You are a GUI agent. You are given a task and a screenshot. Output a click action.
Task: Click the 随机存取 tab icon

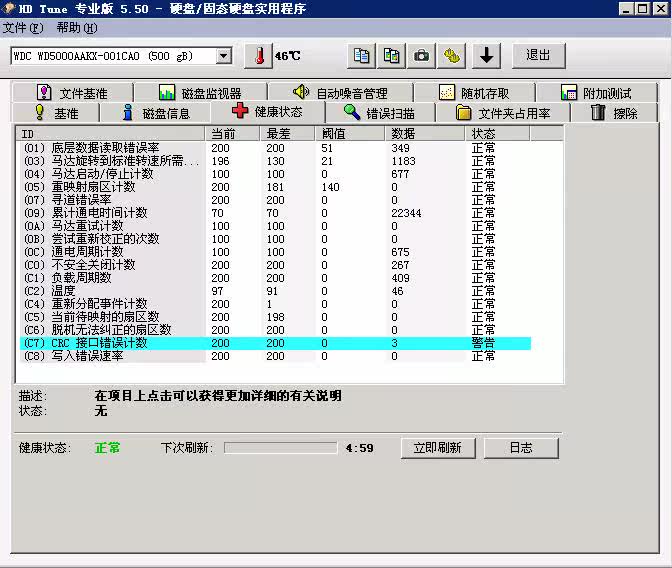coord(447,92)
